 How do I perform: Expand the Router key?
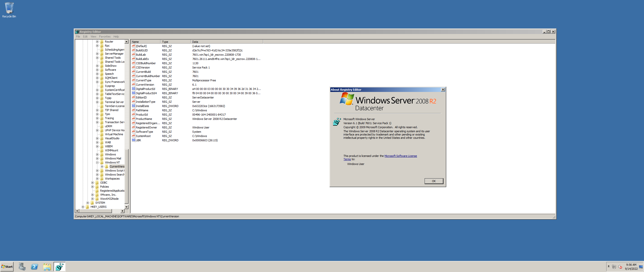(97, 42)
